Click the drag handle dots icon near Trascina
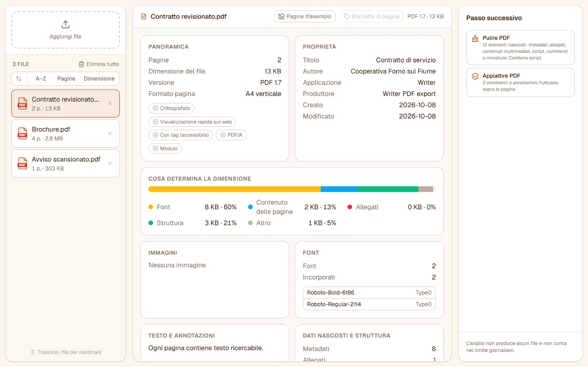The image size is (588, 367). pos(33,352)
